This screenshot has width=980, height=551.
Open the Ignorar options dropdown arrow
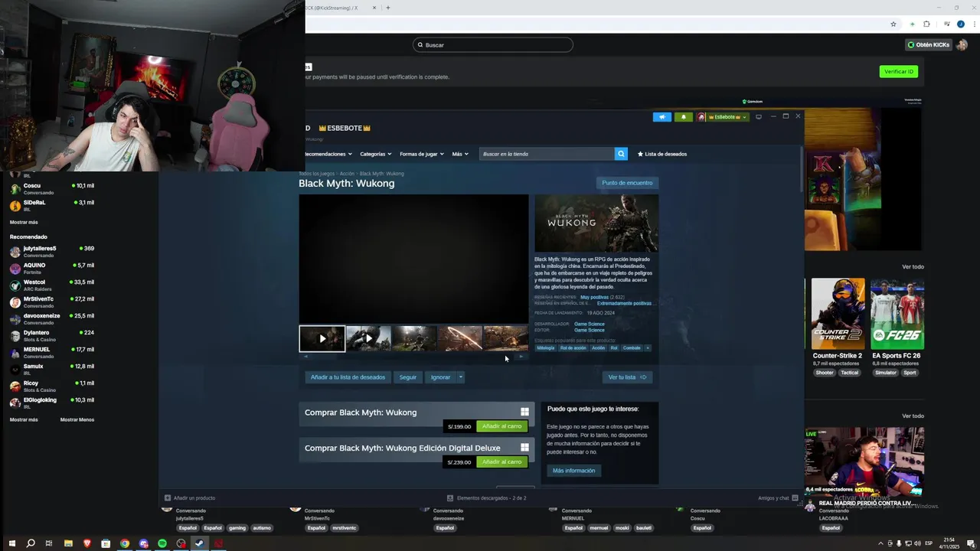click(x=460, y=377)
